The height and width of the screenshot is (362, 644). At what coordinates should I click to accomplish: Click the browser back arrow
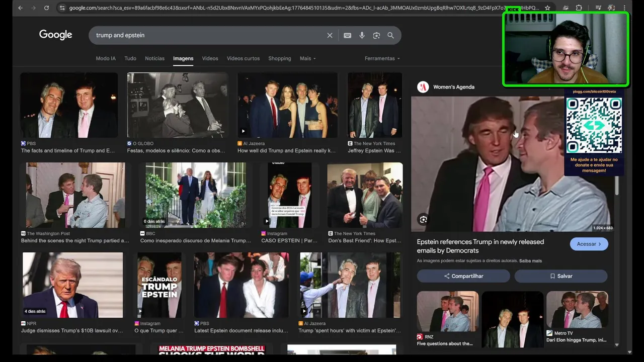(20, 8)
